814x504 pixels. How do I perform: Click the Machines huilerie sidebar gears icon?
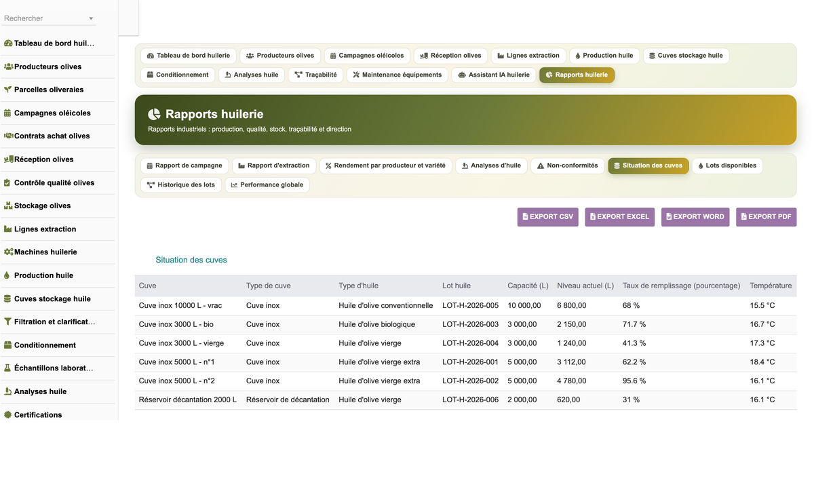click(x=8, y=252)
